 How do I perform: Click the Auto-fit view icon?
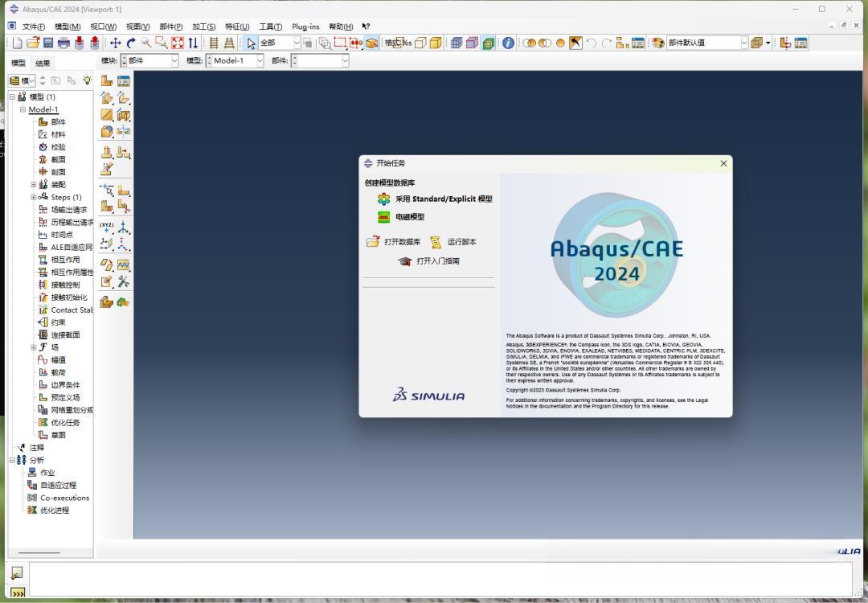[x=177, y=43]
